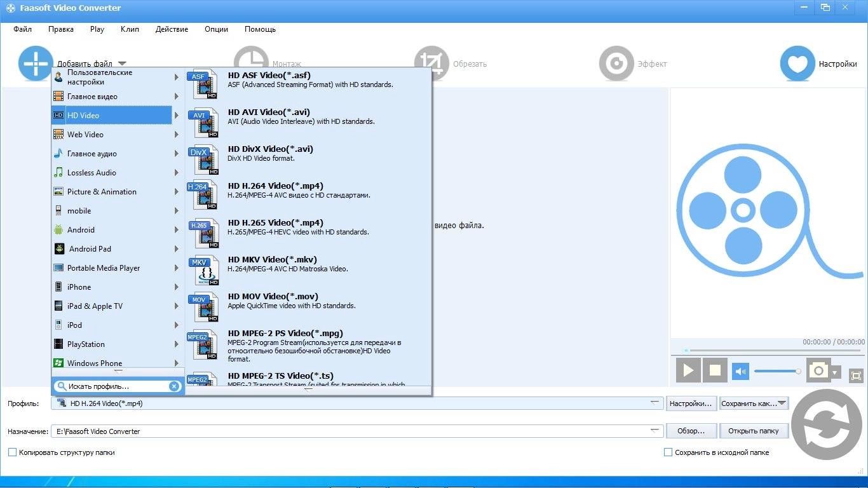Toggle fullscreen preview icon
Image resolution: width=868 pixels, height=488 pixels.
click(856, 376)
